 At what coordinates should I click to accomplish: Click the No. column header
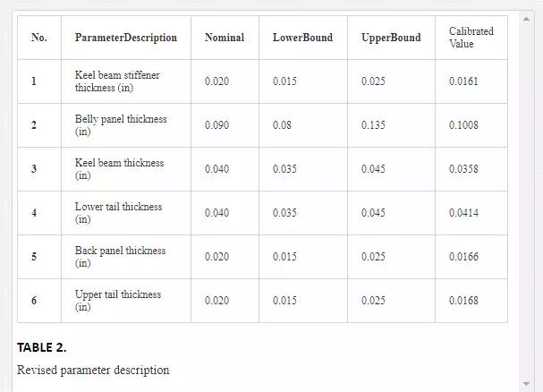click(x=39, y=38)
